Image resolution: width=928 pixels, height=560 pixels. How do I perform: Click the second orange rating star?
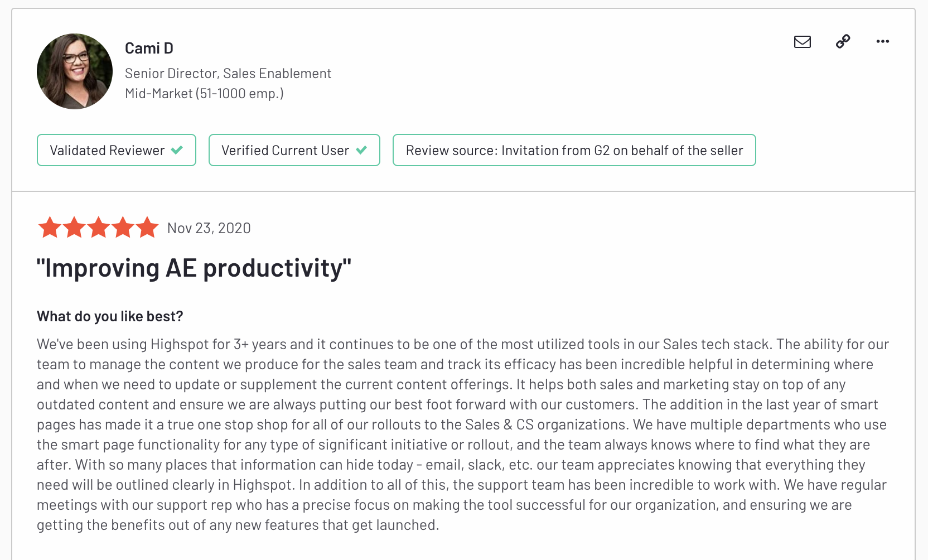tap(74, 228)
